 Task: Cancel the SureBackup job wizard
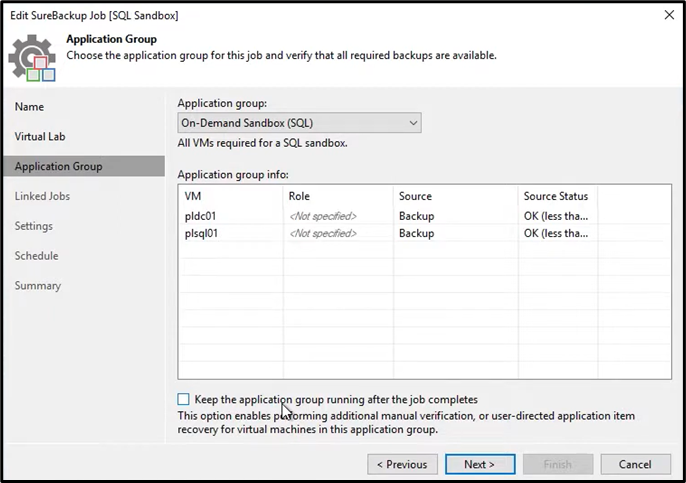pos(635,464)
